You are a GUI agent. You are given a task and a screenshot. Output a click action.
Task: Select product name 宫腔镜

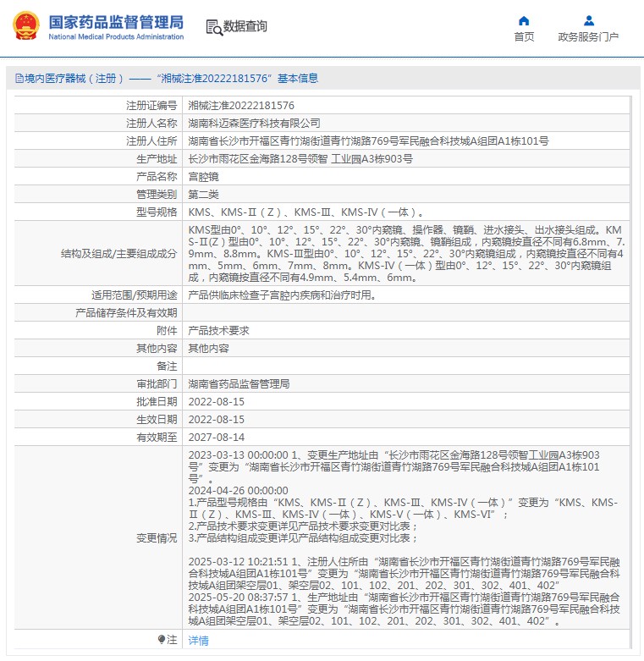pos(204,177)
